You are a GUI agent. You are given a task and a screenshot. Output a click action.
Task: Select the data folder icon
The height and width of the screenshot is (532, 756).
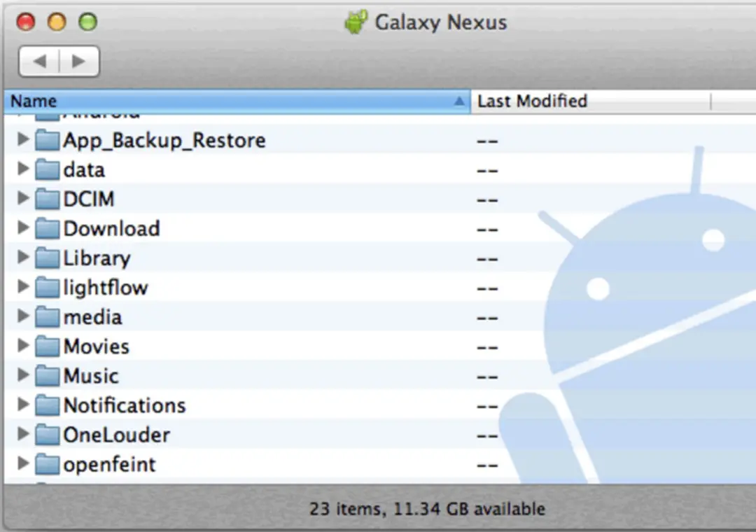tap(48, 169)
